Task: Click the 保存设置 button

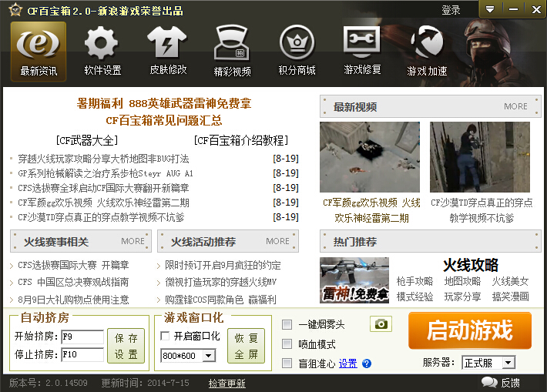Action: point(126,346)
